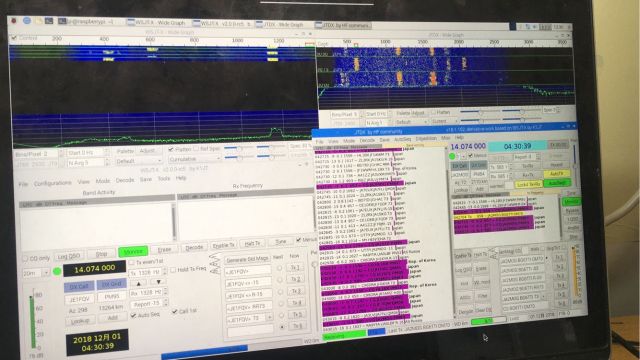Open the 20m band dropdown
The width and height of the screenshot is (640, 360).
pos(36,273)
